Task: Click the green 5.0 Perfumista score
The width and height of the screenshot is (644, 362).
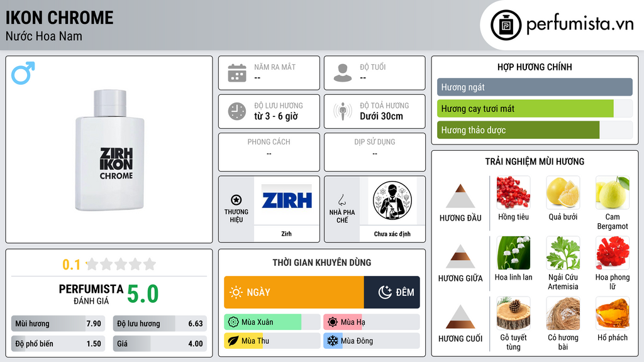Action: (143, 294)
